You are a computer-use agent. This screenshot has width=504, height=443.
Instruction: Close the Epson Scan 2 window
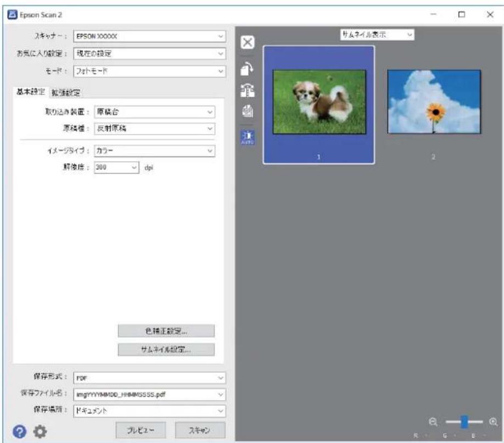(x=490, y=14)
